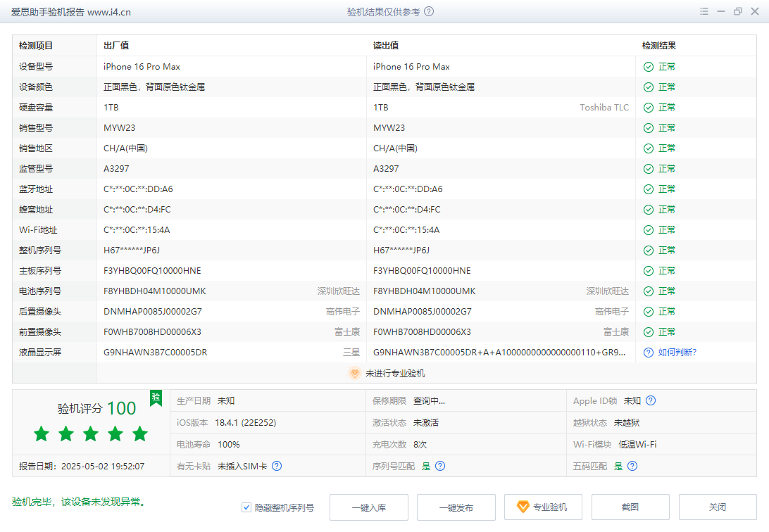Select read value A3297 cell

click(x=386, y=169)
